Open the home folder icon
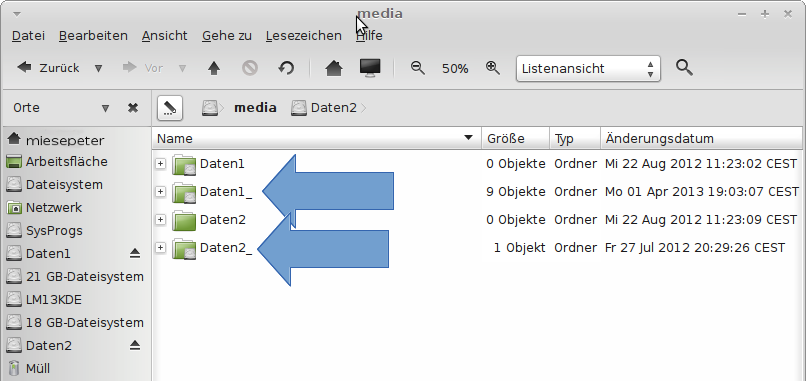 334,68
